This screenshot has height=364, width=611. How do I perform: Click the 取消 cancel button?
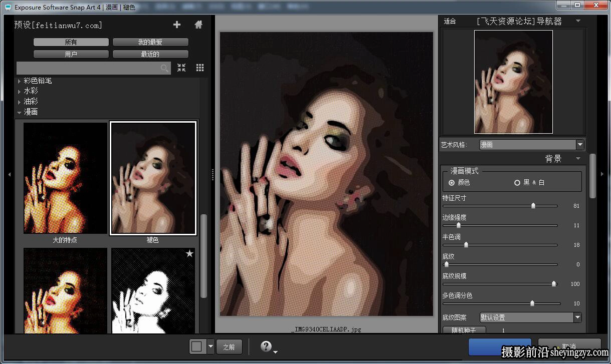569,346
